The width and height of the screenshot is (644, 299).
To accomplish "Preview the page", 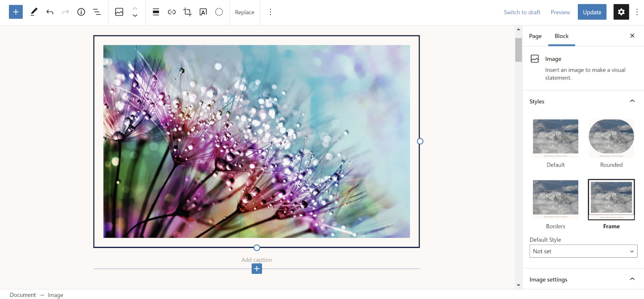I will [x=560, y=12].
